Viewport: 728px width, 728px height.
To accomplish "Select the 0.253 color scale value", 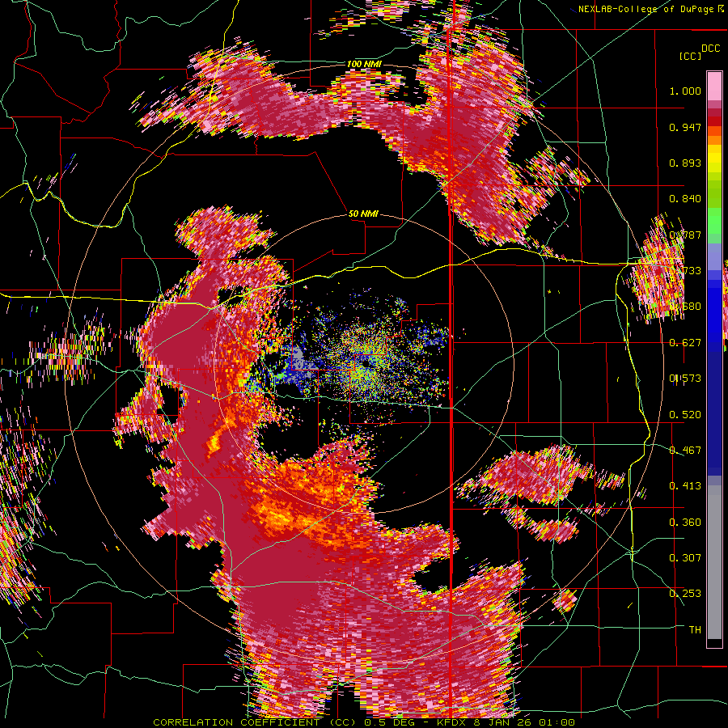I will pos(685,594).
